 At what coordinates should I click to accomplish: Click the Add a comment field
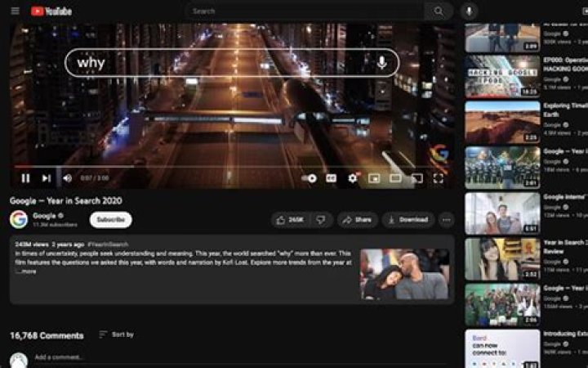click(240, 357)
